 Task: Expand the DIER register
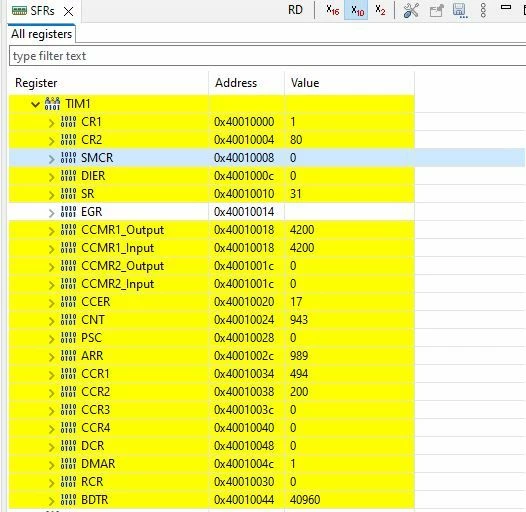[51, 176]
